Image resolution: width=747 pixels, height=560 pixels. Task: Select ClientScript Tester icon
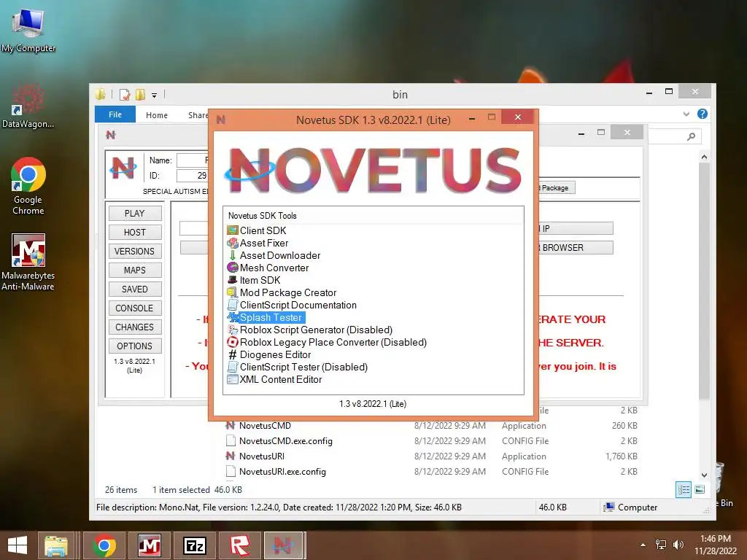point(233,367)
